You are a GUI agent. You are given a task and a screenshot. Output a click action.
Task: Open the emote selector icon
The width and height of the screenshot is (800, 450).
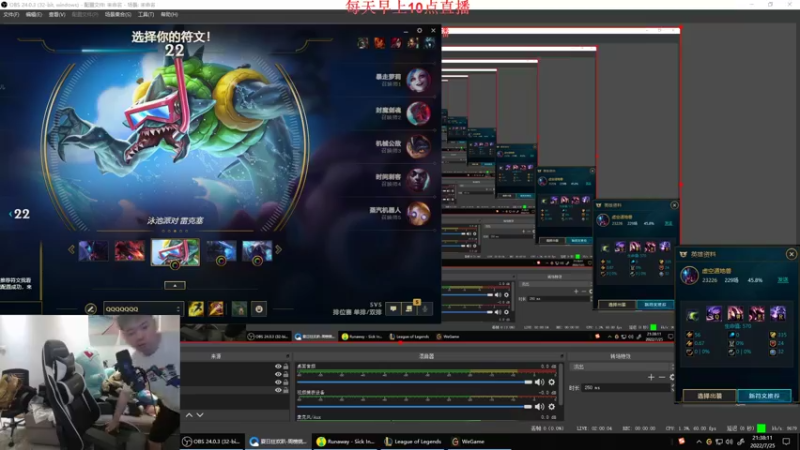[x=259, y=309]
